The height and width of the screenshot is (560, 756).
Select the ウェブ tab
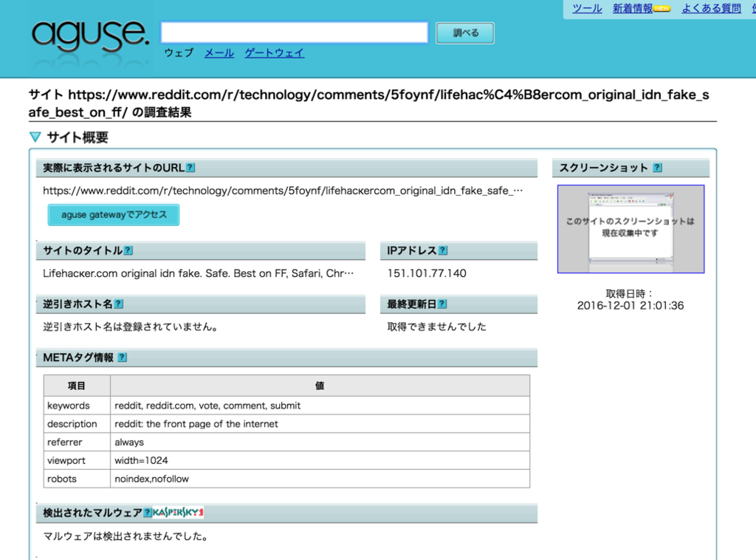point(179,53)
